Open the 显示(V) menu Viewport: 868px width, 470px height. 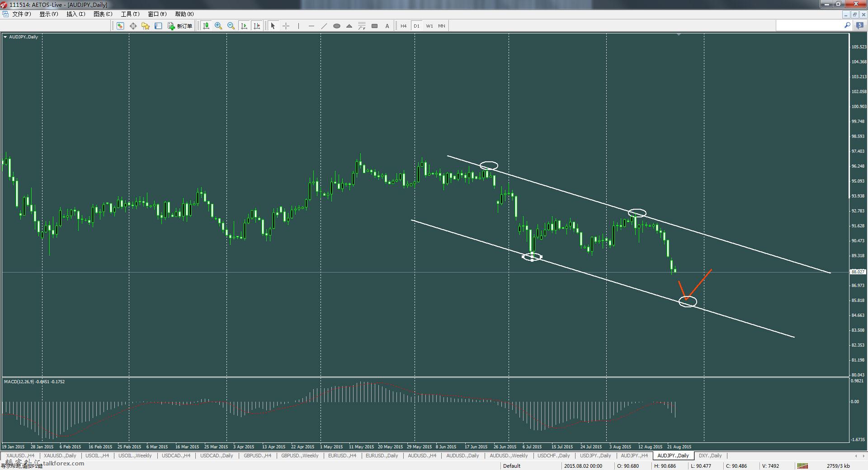pos(48,14)
